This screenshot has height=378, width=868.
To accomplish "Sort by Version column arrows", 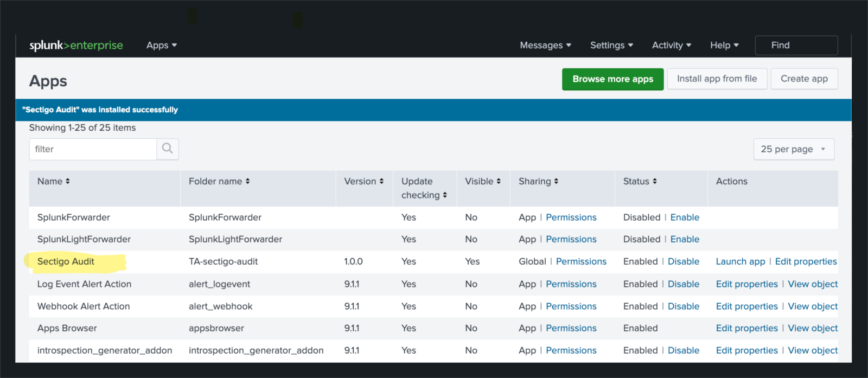I will pos(381,181).
